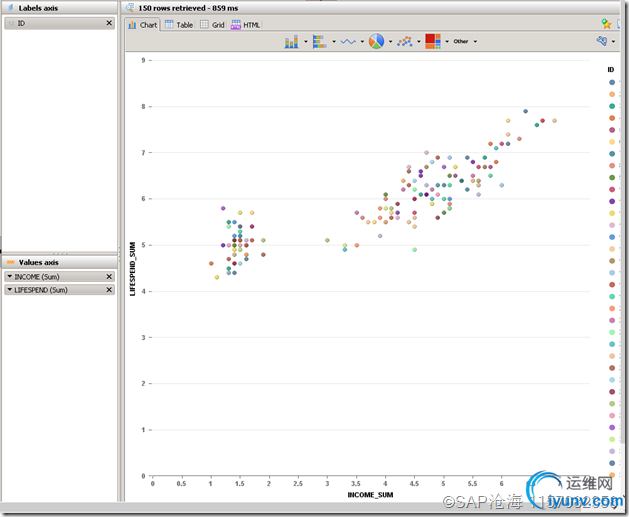
Task: Click the third teal legend ID swatch
Action: [612, 106]
